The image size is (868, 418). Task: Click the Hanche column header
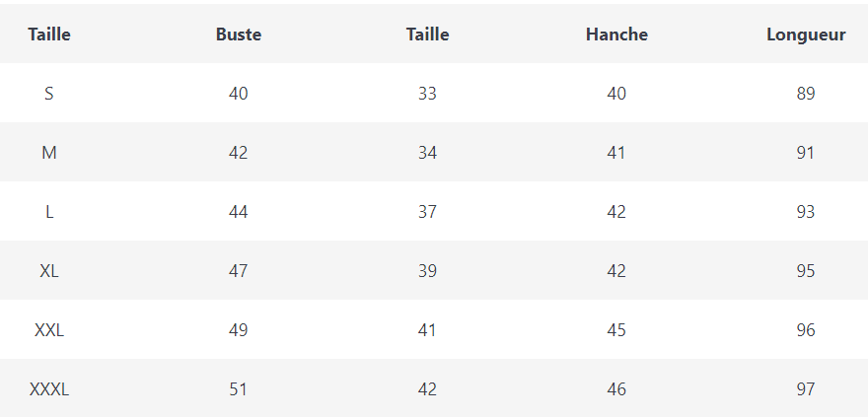pos(616,35)
